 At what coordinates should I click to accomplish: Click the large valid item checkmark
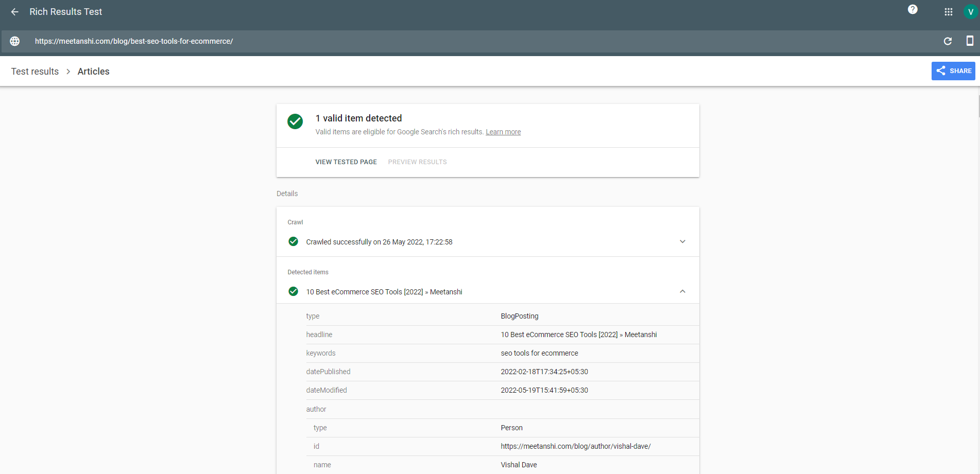coord(295,121)
